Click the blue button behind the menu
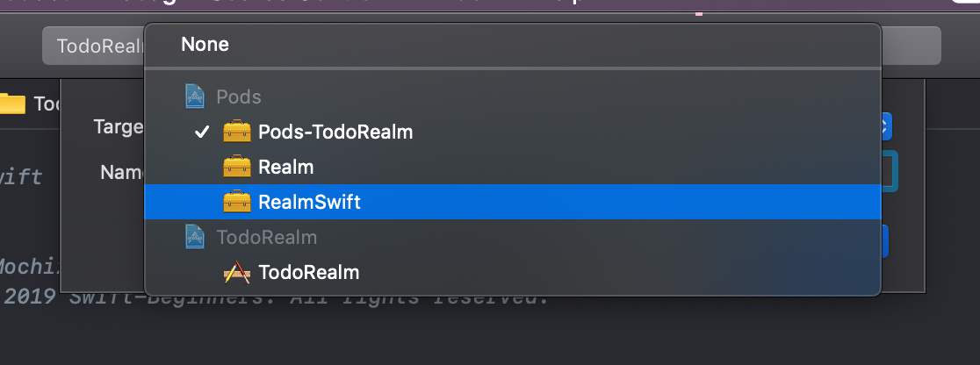This screenshot has width=980, height=365. 884,241
